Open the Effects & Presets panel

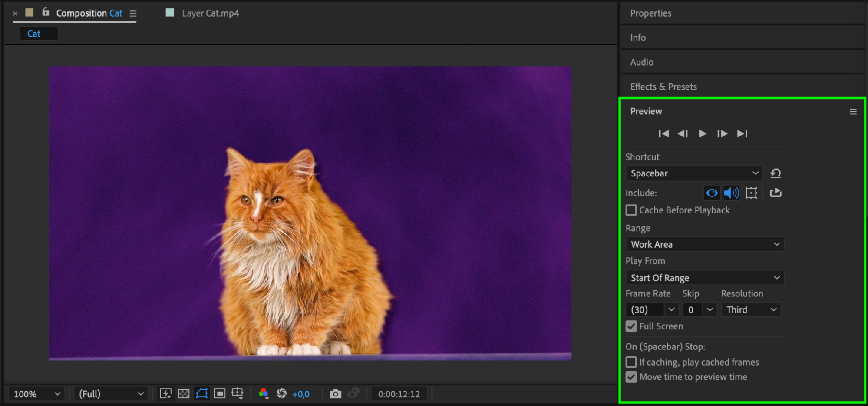[x=663, y=87]
